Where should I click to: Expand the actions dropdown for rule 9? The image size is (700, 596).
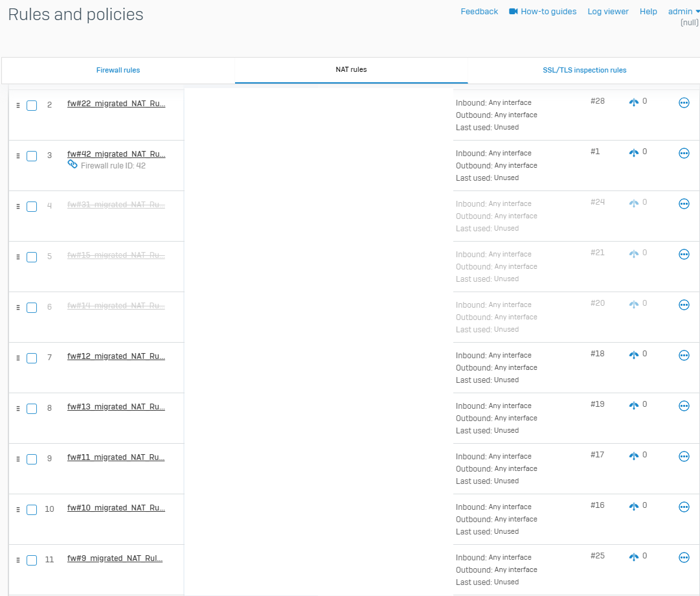[684, 456]
